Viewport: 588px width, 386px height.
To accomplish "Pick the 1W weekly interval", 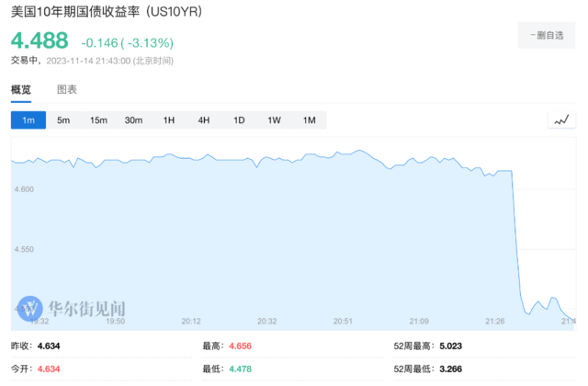I will (274, 120).
